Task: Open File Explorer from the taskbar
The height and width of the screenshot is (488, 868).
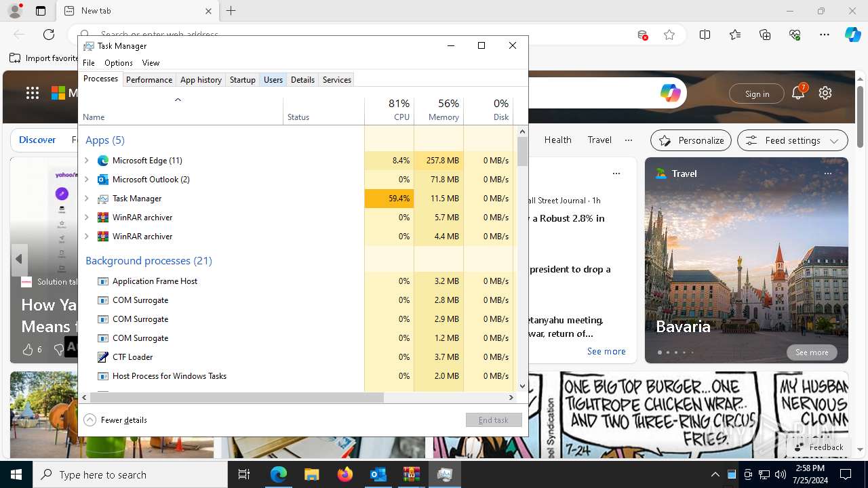Action: pos(312,474)
